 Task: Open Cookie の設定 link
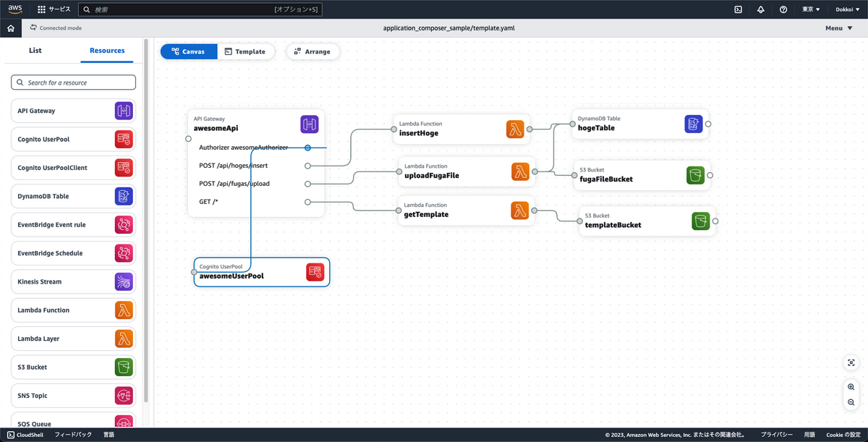click(843, 435)
